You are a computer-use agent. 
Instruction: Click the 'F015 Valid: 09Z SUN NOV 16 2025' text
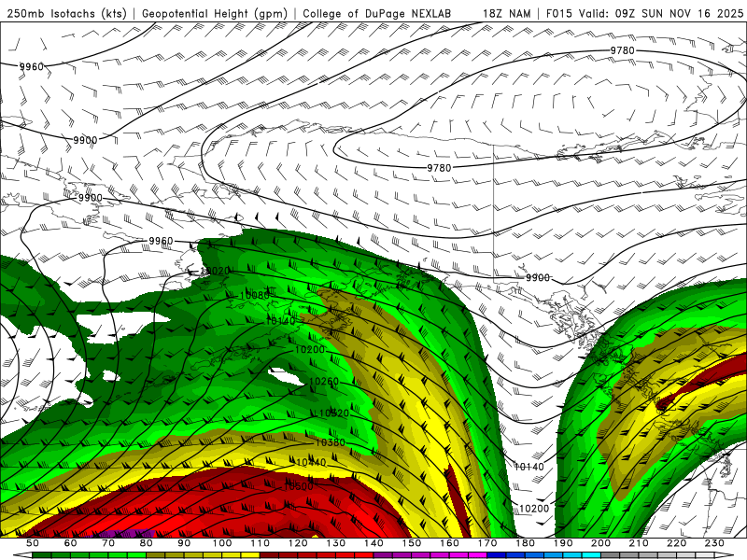coord(644,13)
